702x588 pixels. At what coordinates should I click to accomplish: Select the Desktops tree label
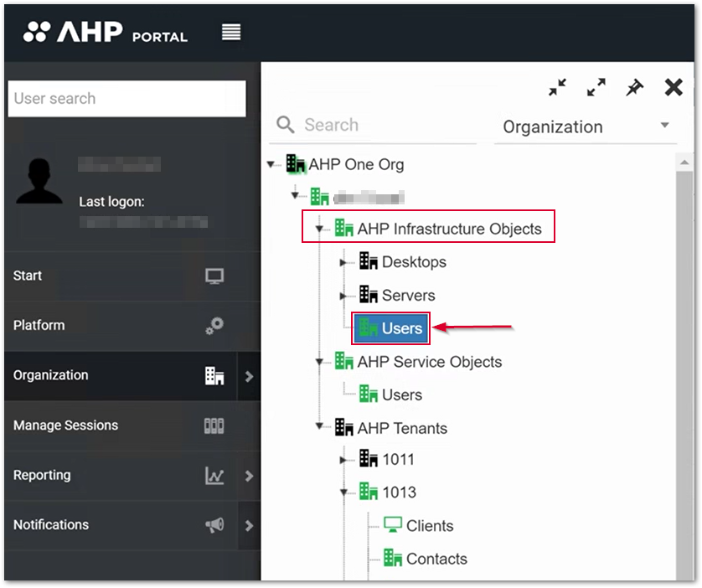tap(414, 262)
